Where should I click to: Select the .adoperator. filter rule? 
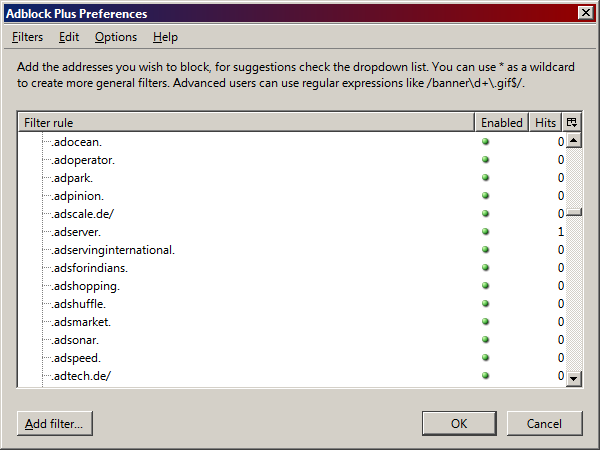83,160
